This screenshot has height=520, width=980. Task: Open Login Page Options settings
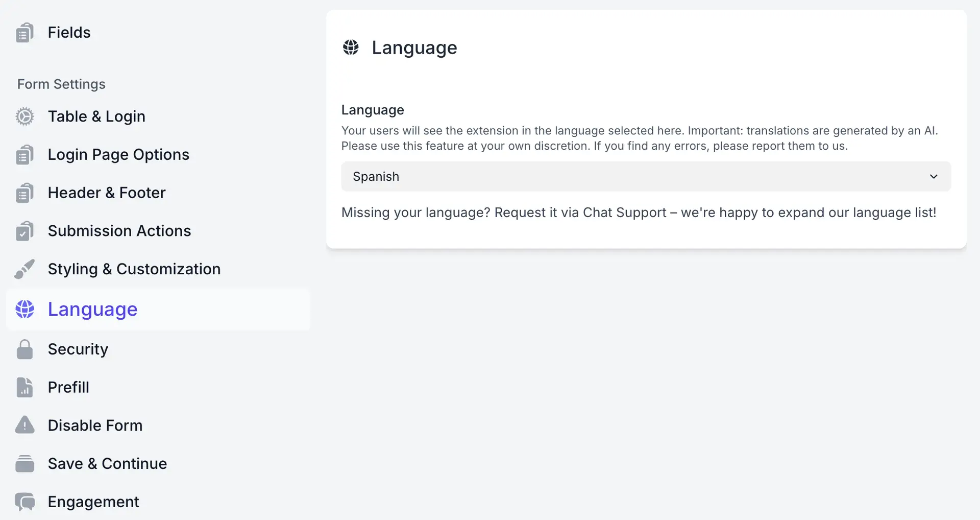[x=118, y=154]
